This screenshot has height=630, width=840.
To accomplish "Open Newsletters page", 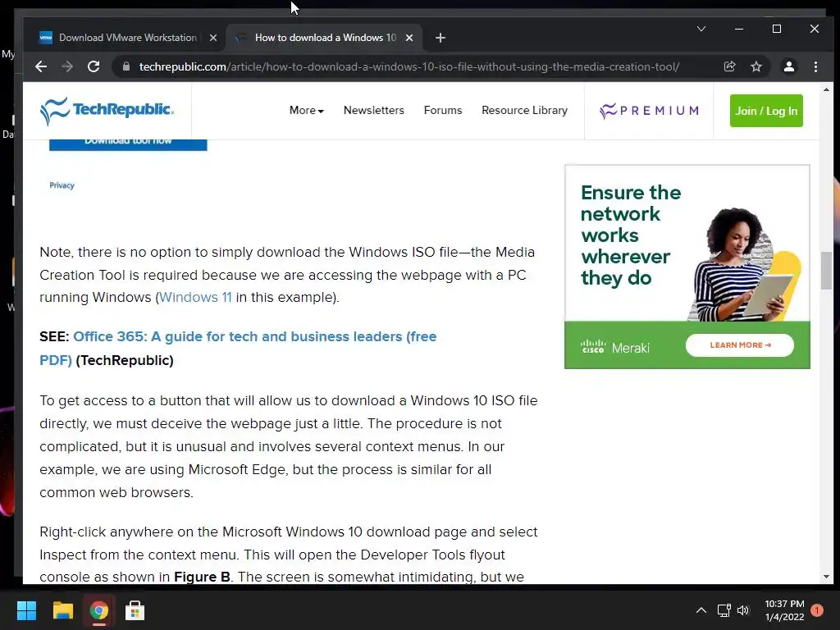I will pyautogui.click(x=374, y=111).
